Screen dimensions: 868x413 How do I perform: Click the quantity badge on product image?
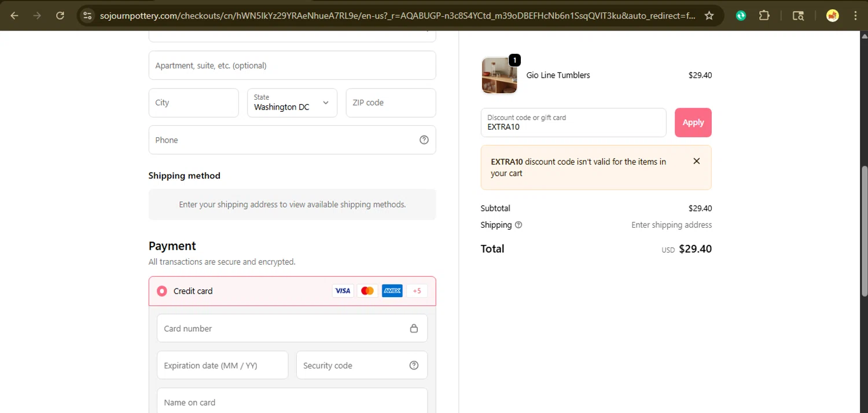(x=514, y=60)
